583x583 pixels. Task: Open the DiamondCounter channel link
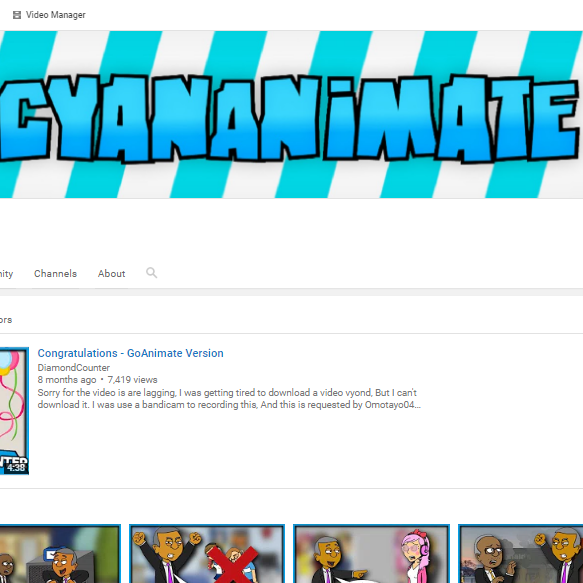[x=74, y=368]
